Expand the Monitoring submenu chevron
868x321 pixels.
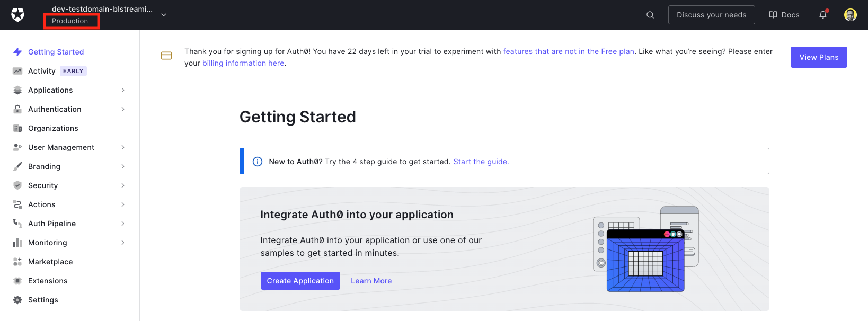(123, 243)
